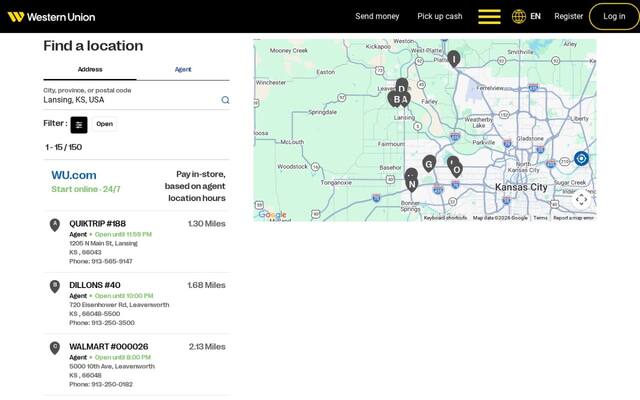Open the yellow hamburger menu
This screenshot has width=640, height=400.
489,16
